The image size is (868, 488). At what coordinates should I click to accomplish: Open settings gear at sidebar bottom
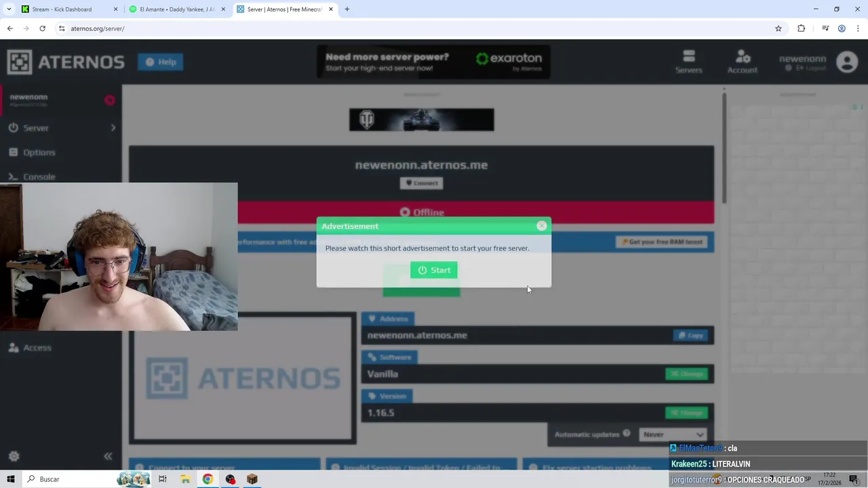coord(14,456)
